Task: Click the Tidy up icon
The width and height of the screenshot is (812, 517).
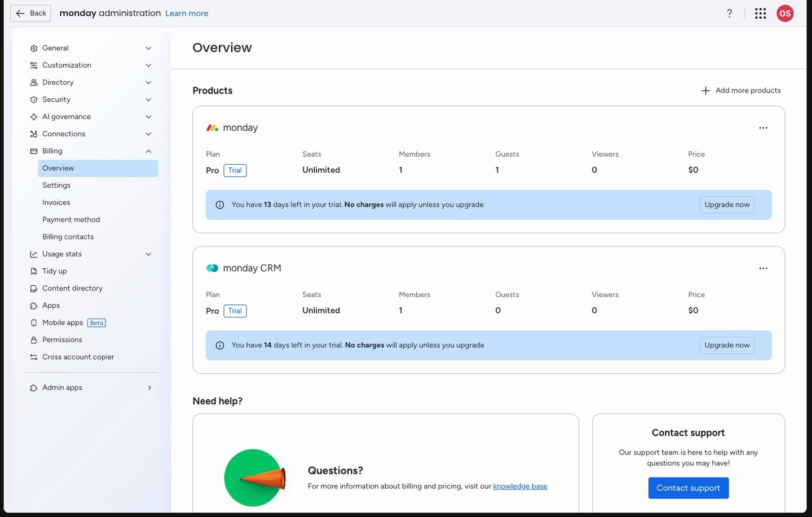Action: [x=34, y=271]
